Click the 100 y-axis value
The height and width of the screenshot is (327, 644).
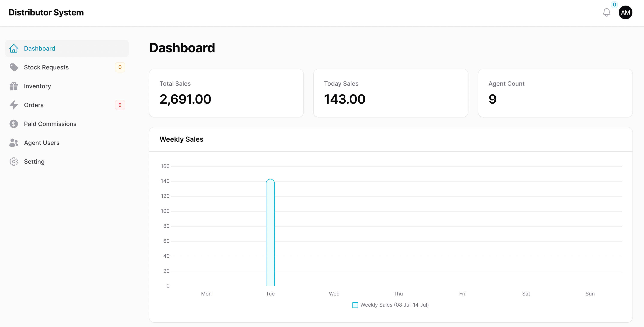pos(165,211)
